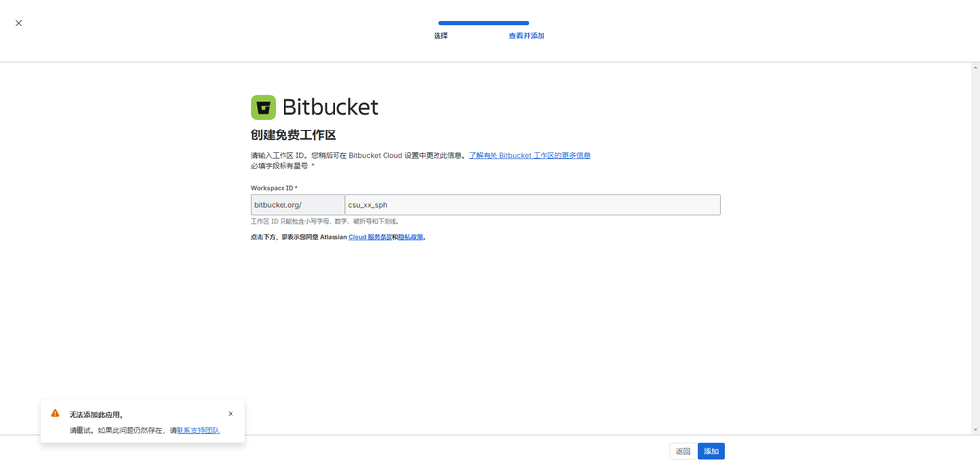Click the blue step progress bar
The height and width of the screenshot is (468, 980).
[484, 23]
